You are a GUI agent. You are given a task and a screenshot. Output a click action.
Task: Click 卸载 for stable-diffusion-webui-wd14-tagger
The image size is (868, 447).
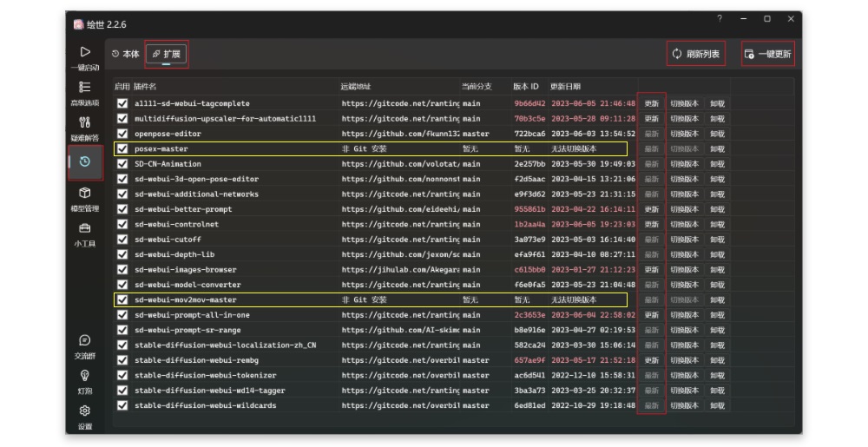click(718, 390)
